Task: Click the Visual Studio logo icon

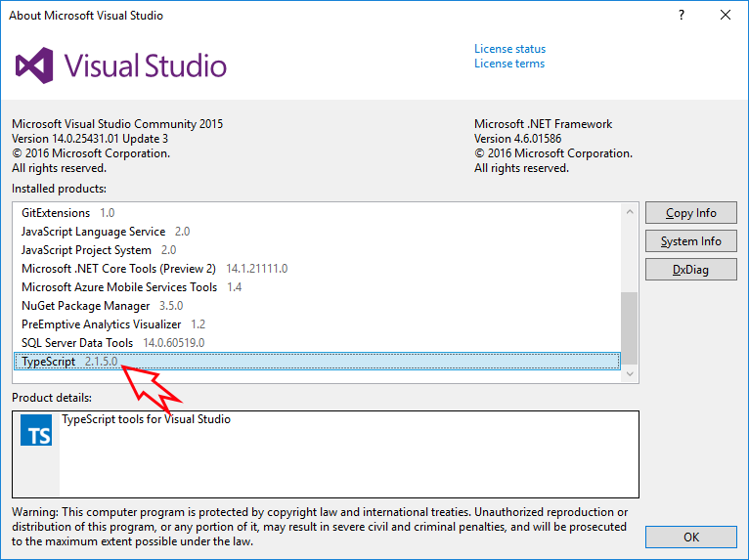Action: [34, 65]
